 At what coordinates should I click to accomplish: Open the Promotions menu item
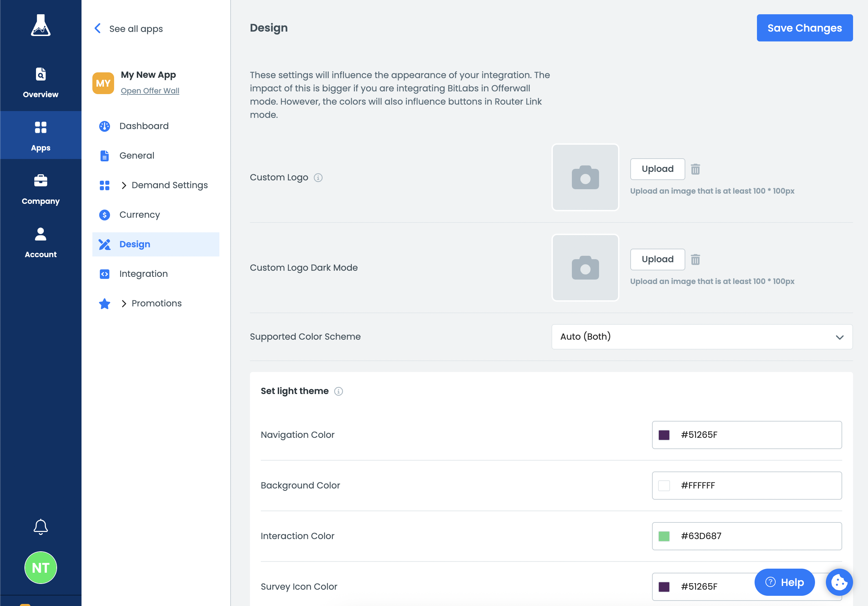[x=156, y=304]
